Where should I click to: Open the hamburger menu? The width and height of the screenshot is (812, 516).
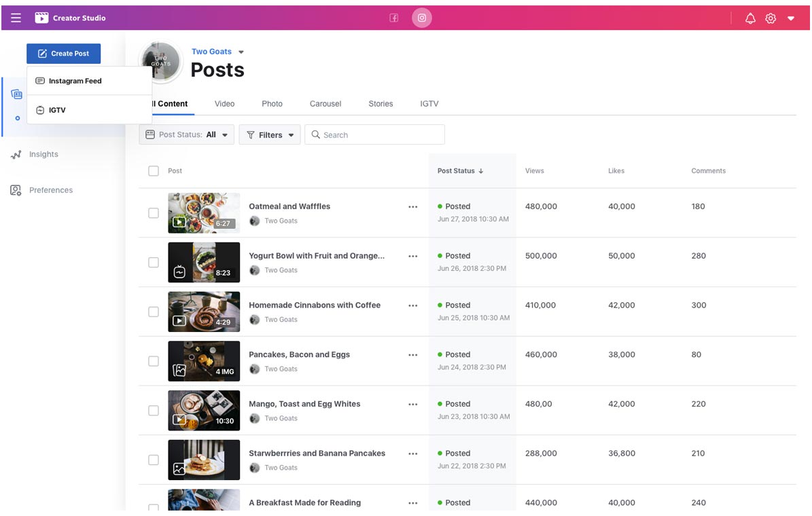16,18
